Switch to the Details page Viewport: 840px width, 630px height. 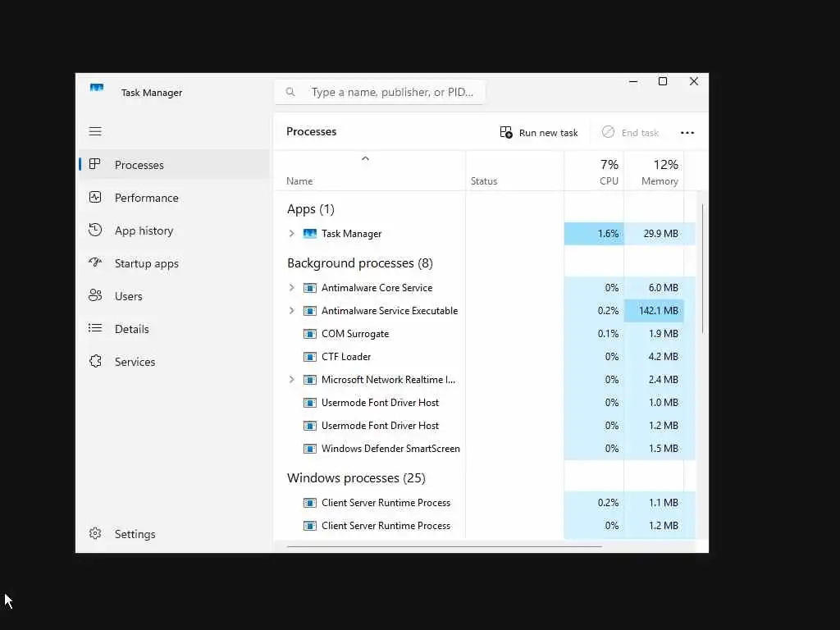click(174, 329)
